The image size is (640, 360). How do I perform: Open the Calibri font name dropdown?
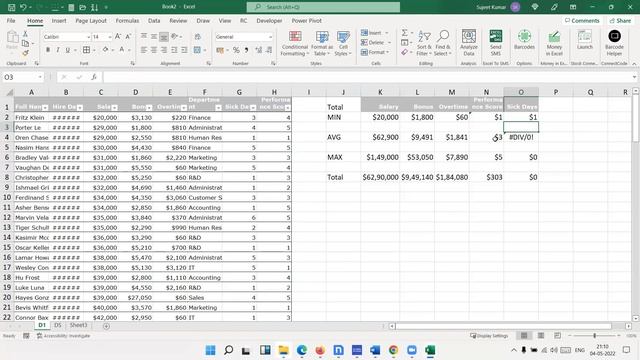tap(88, 37)
